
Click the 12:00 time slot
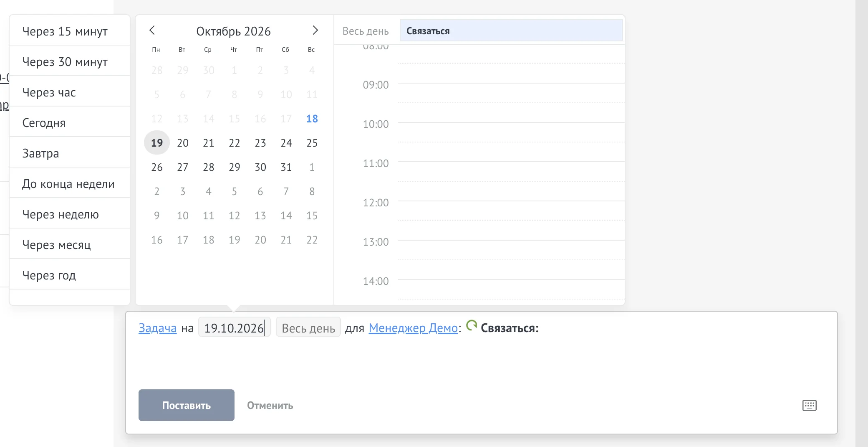pyautogui.click(x=511, y=211)
